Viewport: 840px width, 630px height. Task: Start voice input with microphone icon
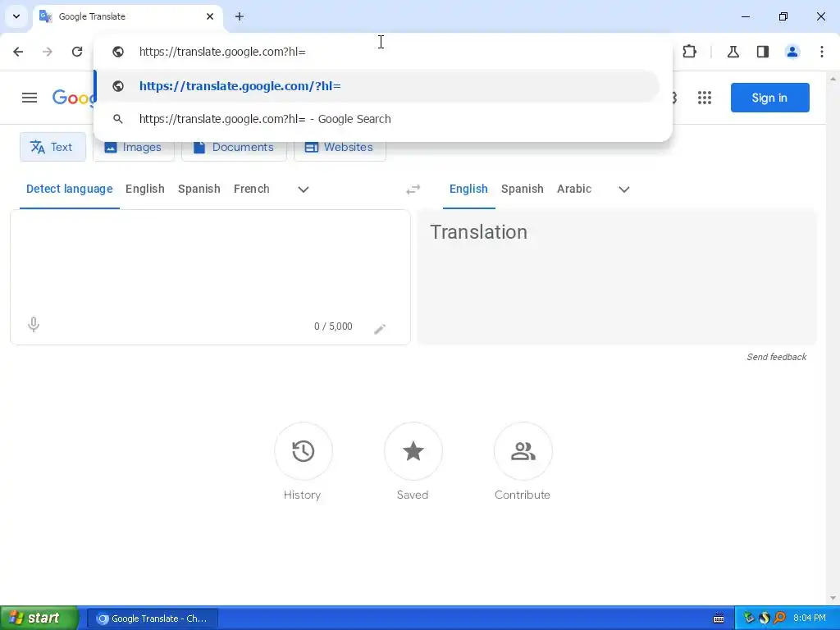[33, 325]
